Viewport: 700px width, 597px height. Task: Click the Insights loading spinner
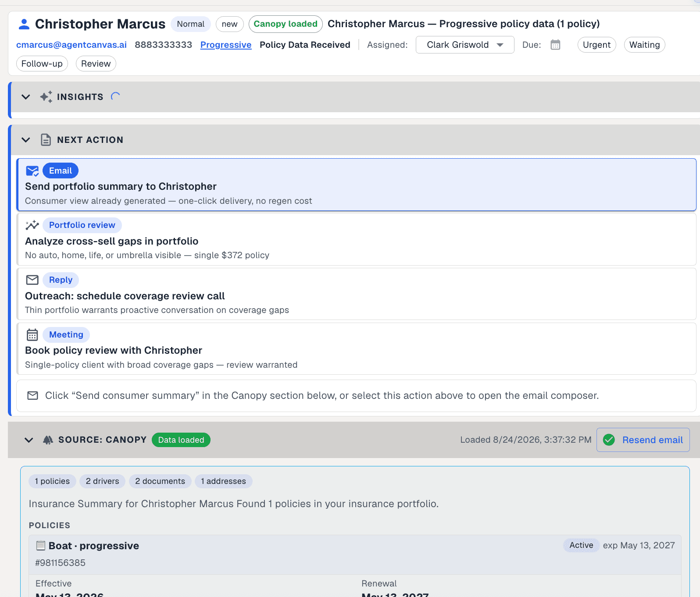pos(115,96)
